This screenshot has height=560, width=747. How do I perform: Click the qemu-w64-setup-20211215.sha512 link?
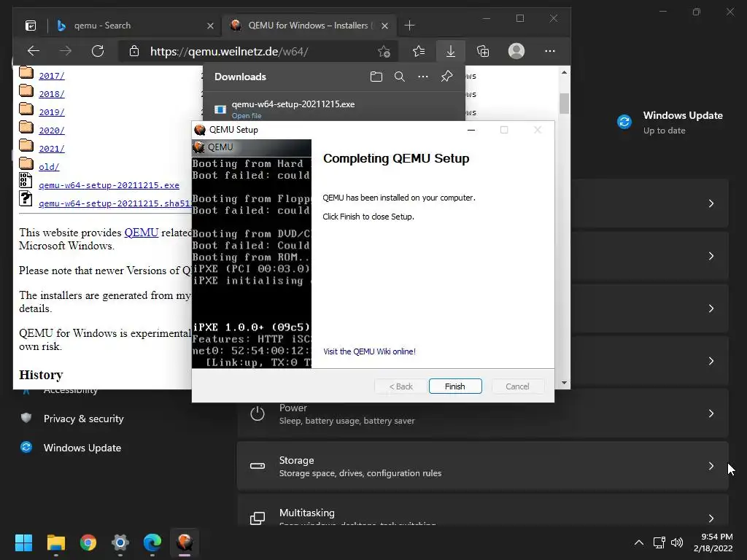[x=115, y=203]
